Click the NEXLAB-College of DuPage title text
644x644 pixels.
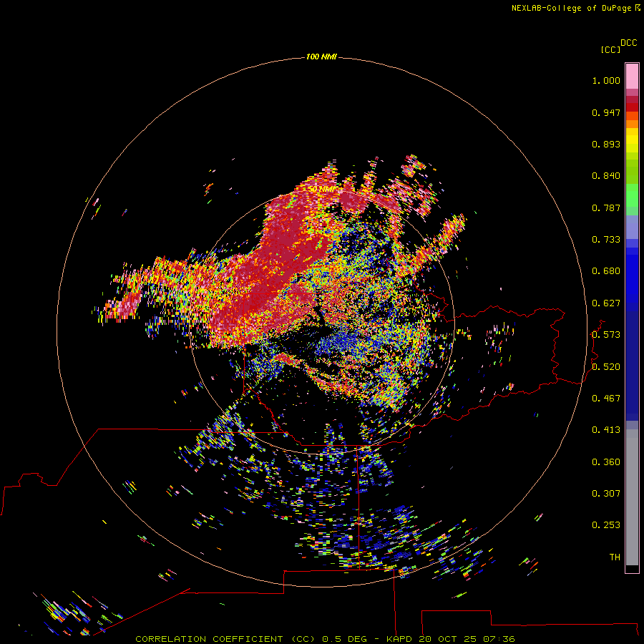571,8
